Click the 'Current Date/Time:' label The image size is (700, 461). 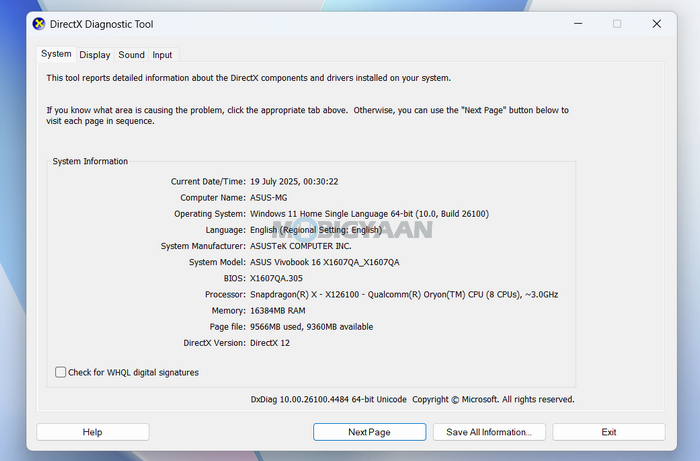[x=208, y=182]
